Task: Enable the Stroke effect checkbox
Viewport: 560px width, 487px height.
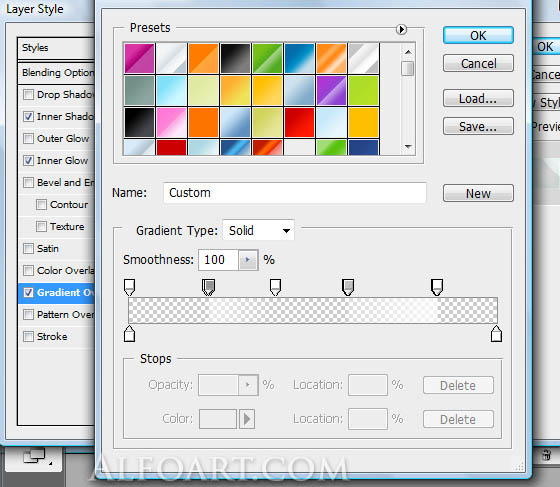Action: (28, 337)
